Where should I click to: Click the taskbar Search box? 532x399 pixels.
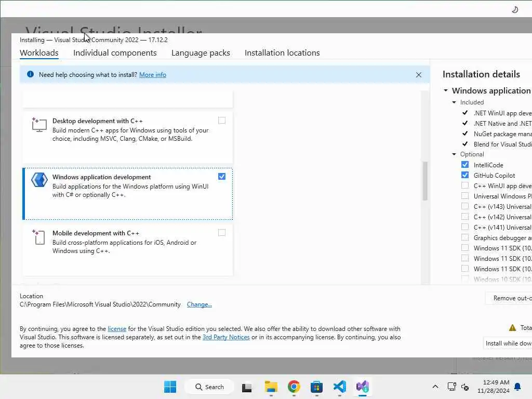[x=209, y=387]
